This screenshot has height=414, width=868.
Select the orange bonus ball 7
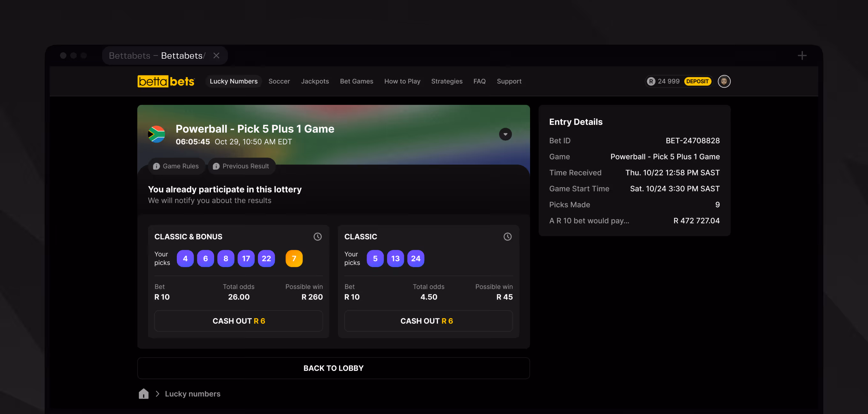coord(294,258)
